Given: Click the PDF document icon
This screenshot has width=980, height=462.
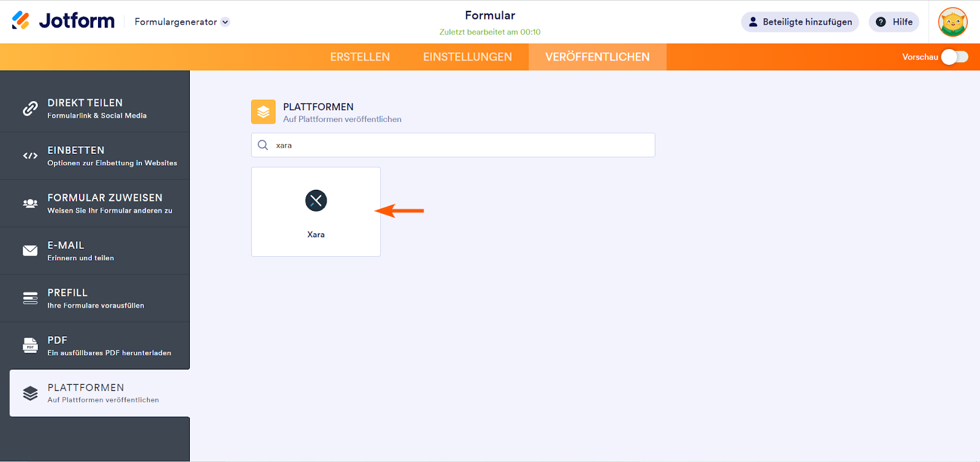Looking at the screenshot, I should [x=30, y=346].
